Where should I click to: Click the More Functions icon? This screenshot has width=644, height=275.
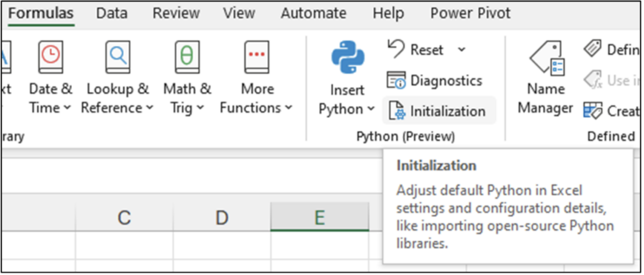(x=257, y=57)
